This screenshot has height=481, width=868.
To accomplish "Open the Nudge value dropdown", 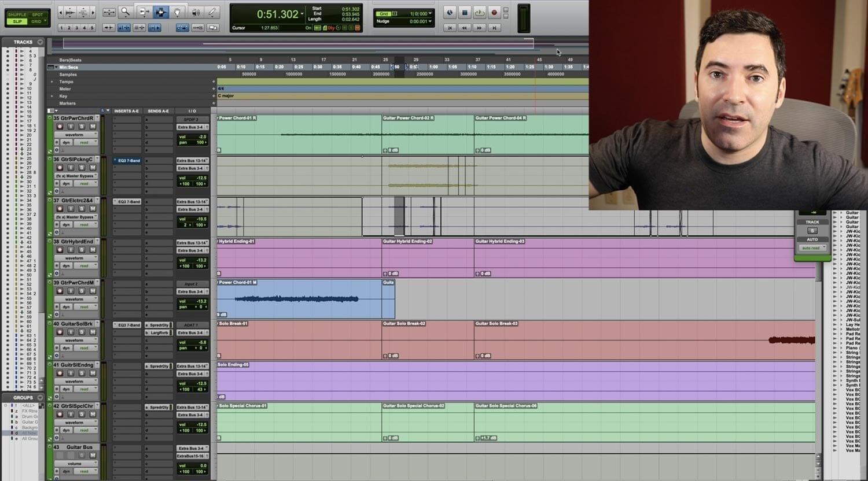I will click(431, 21).
